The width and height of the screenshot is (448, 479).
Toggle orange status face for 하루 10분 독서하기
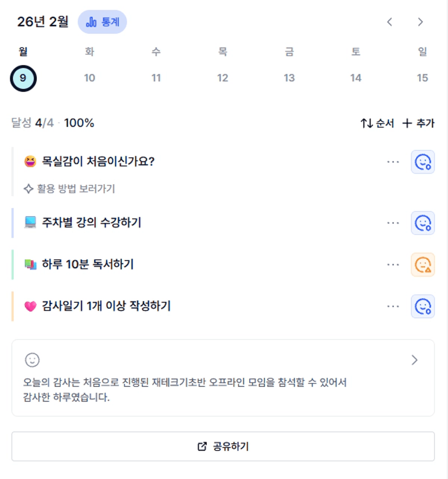423,265
